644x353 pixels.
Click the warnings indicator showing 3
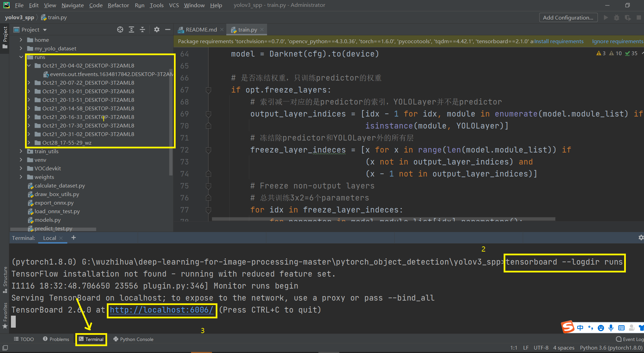601,53
